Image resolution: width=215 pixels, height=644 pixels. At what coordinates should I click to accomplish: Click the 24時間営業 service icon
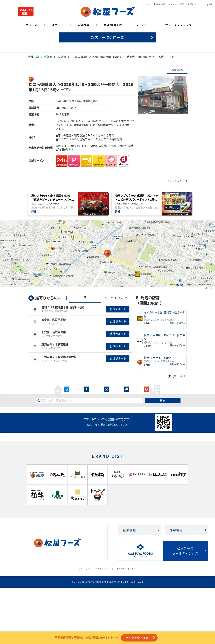click(x=62, y=161)
